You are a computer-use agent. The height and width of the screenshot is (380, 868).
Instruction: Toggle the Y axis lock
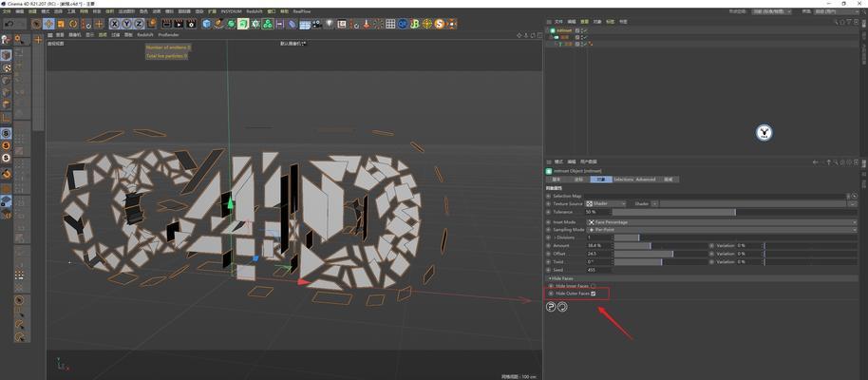click(126, 24)
